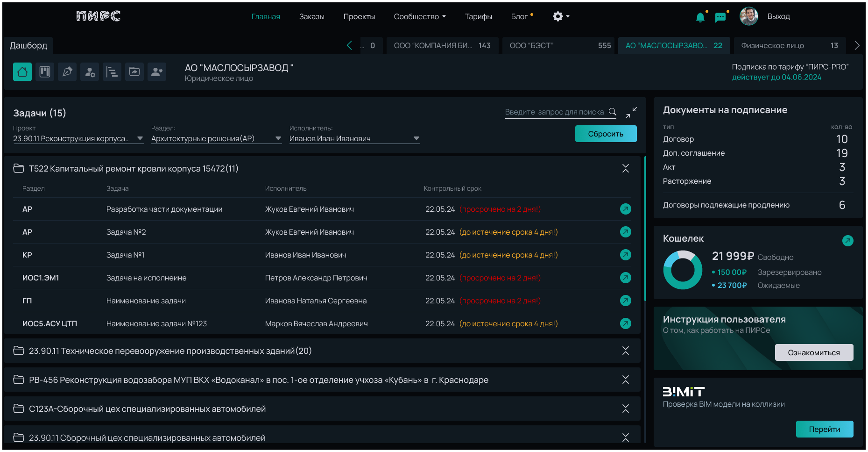Open the wallet details arrow icon
Screen dimensions: 868x452
(x=847, y=241)
